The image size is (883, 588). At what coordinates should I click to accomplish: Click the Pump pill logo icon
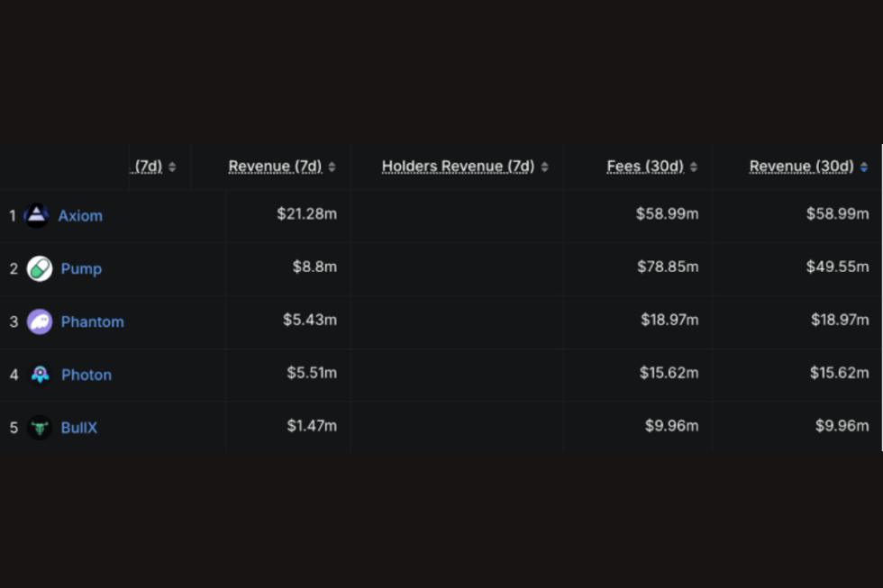point(40,268)
